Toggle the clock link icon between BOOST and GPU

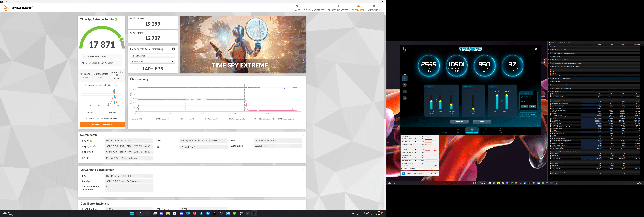pos(436,100)
